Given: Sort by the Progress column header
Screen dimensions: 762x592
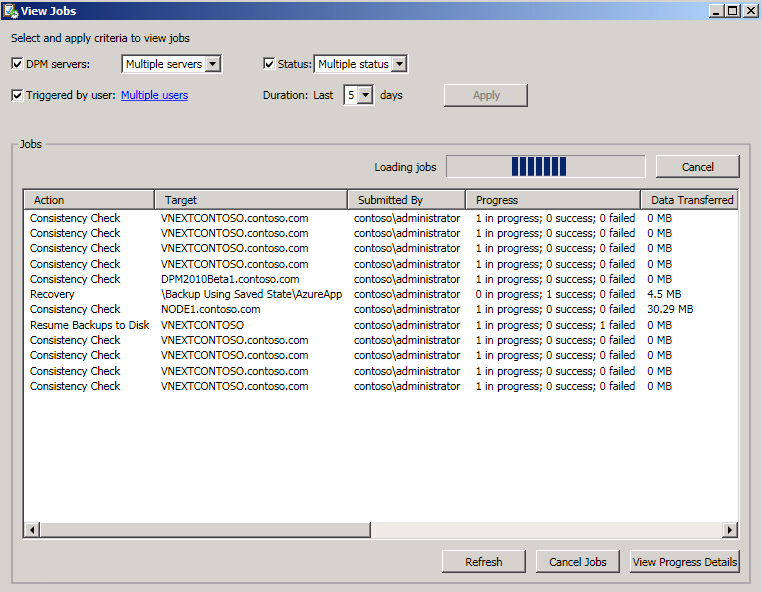Looking at the screenshot, I should pos(553,200).
